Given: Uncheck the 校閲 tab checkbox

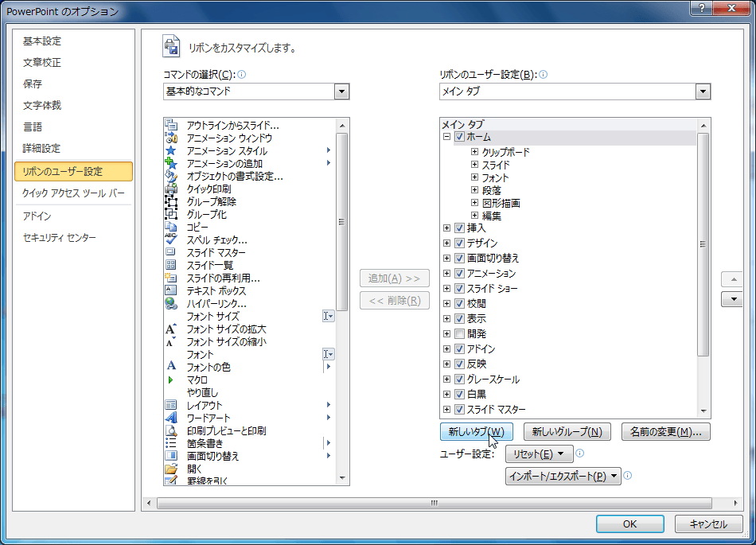Looking at the screenshot, I should pyautogui.click(x=459, y=304).
